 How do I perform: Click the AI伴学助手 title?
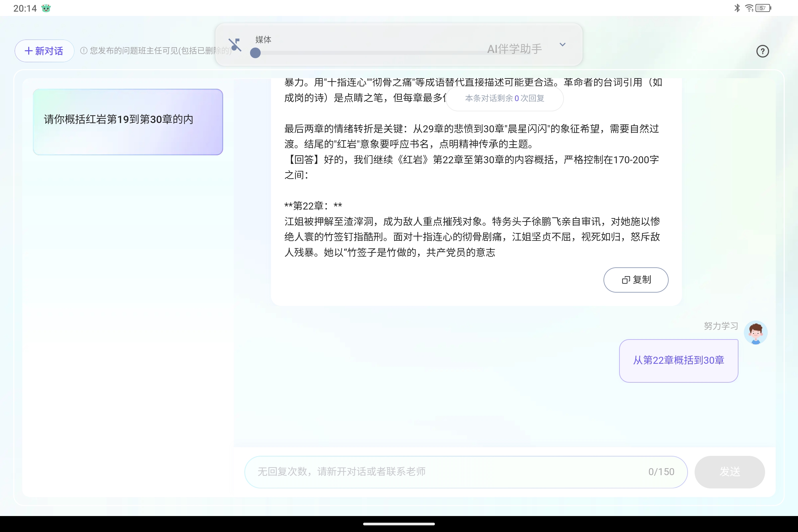(x=514, y=49)
